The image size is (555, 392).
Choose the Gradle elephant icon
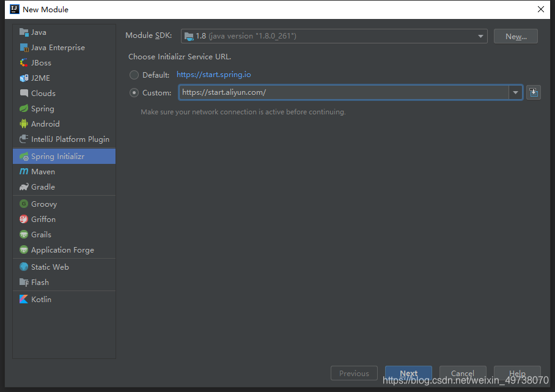(x=24, y=187)
